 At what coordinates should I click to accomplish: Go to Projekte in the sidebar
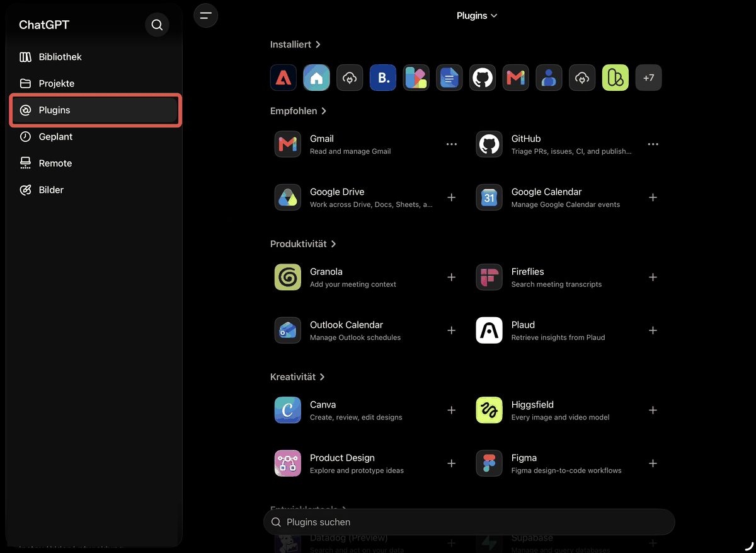[x=95, y=83]
